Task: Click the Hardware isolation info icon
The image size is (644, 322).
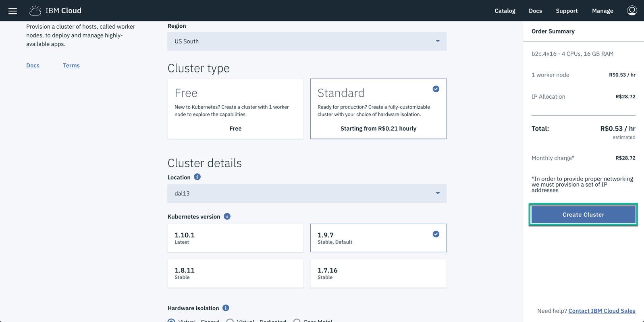Action: coord(226,308)
